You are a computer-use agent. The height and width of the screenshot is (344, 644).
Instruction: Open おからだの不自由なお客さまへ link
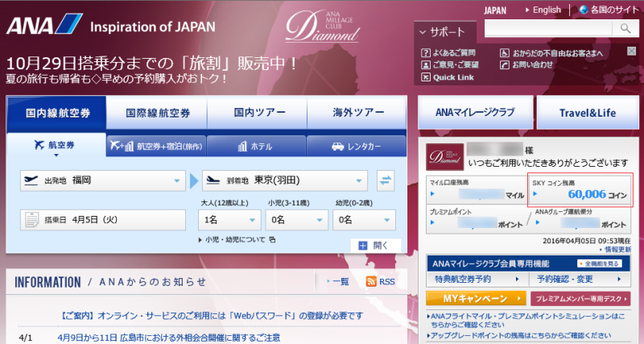pos(551,53)
